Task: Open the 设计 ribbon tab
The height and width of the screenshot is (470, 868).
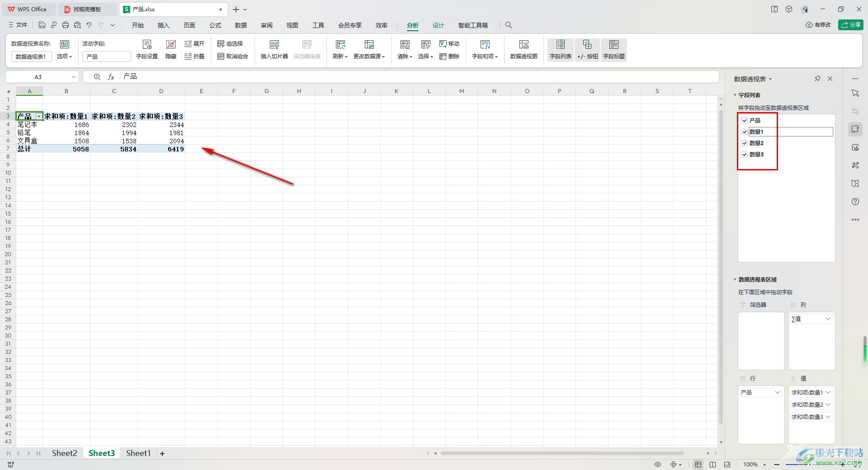Action: point(439,25)
